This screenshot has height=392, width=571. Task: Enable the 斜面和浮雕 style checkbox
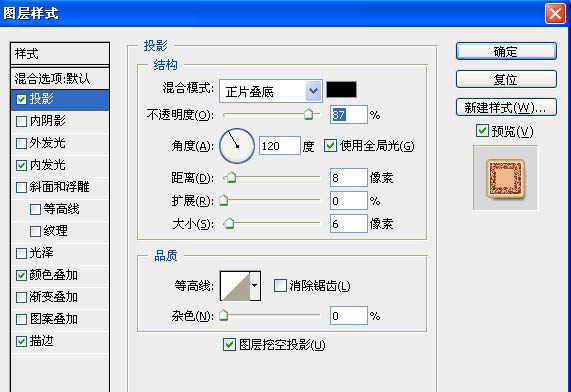pos(21,187)
